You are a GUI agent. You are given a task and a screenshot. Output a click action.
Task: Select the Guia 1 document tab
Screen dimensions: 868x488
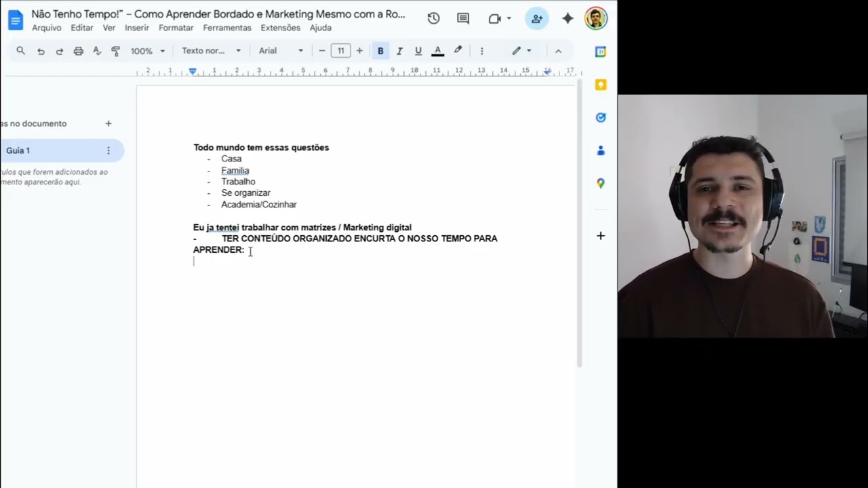(x=61, y=150)
